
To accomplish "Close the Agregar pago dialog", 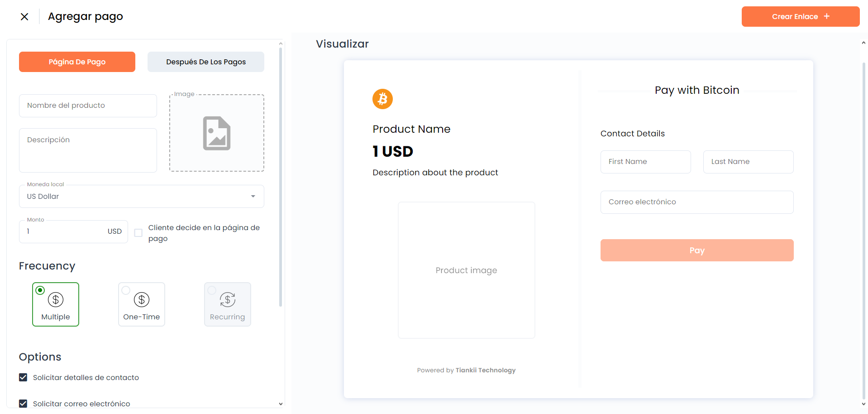I will pyautogui.click(x=24, y=17).
